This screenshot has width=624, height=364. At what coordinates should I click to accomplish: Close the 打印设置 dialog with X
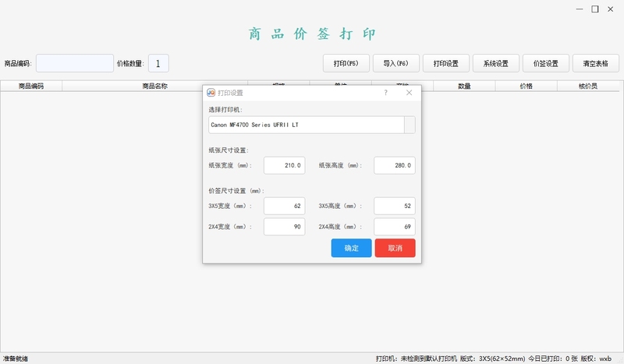409,93
